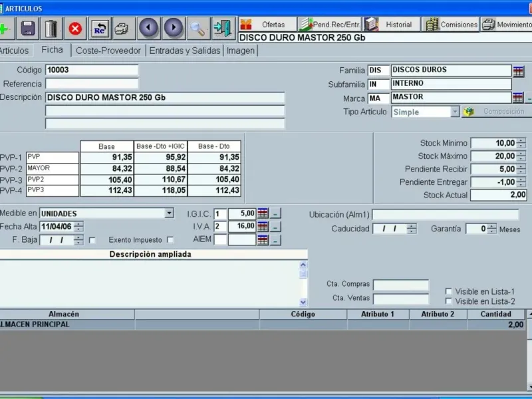Exit window with door icon
Viewport: 532px width, 399px height.
click(x=223, y=29)
